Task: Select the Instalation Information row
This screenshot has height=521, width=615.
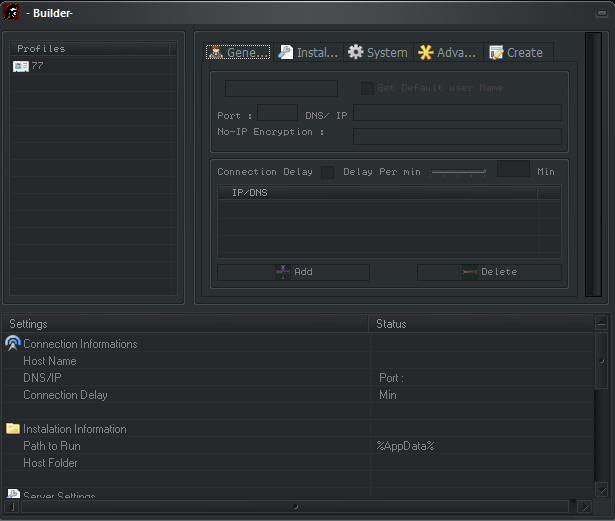Action: point(298,428)
